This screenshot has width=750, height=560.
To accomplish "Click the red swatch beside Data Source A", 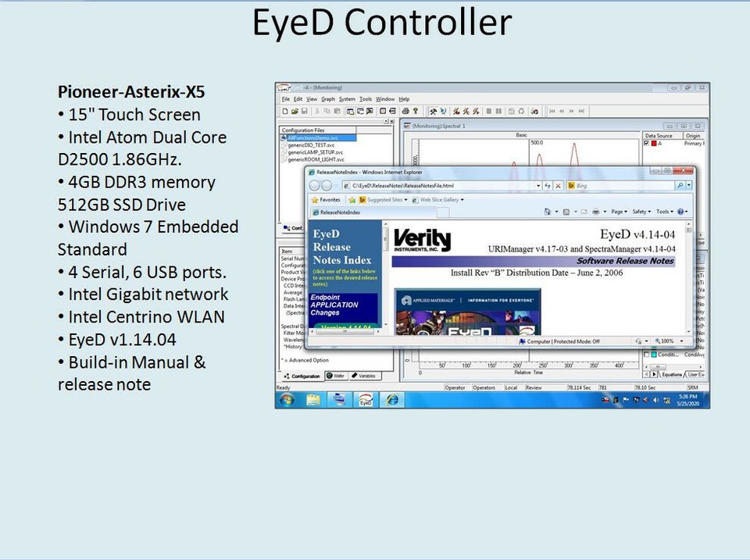I will pos(653,143).
